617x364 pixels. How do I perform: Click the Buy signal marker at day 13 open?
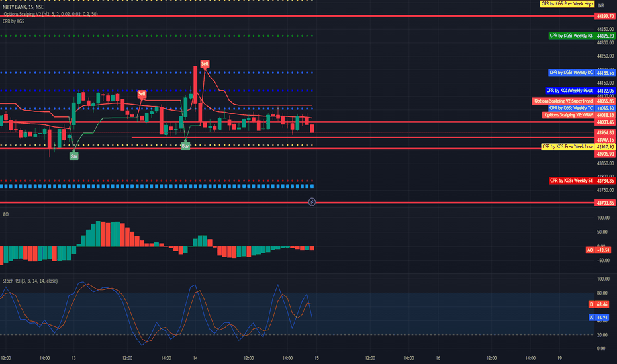pyautogui.click(x=73, y=156)
